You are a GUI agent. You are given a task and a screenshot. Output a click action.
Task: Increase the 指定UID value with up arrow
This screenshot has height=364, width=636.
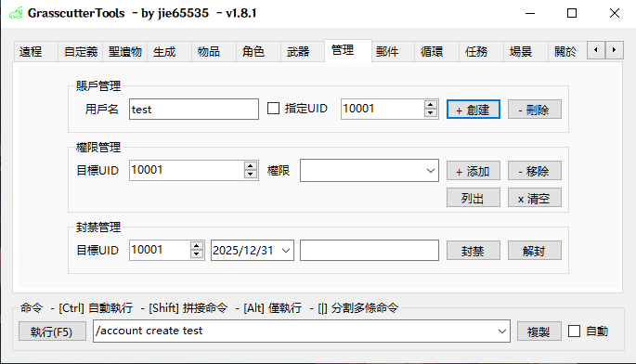coord(431,105)
